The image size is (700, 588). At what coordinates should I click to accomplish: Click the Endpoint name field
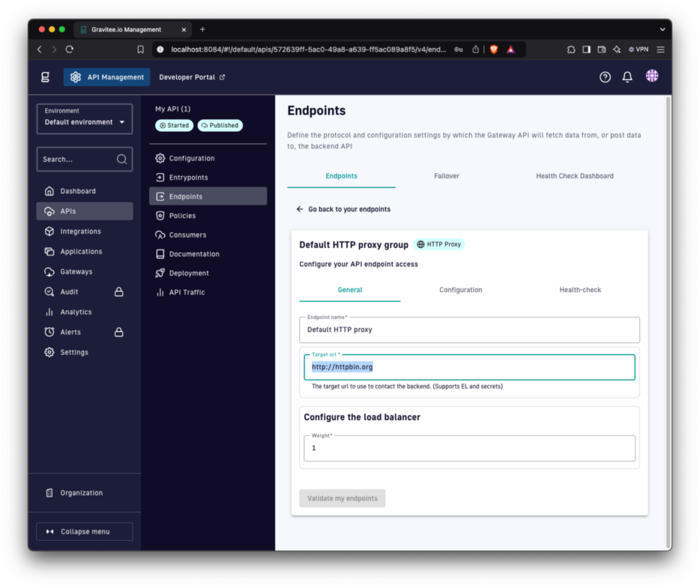pos(469,330)
